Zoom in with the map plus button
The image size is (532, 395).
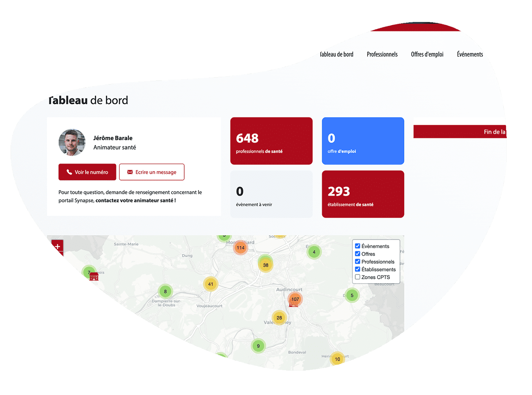coord(57,247)
